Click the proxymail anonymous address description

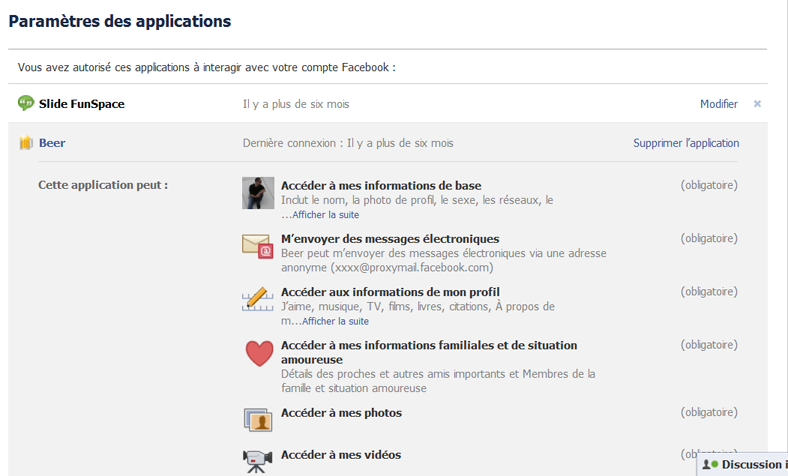444,260
